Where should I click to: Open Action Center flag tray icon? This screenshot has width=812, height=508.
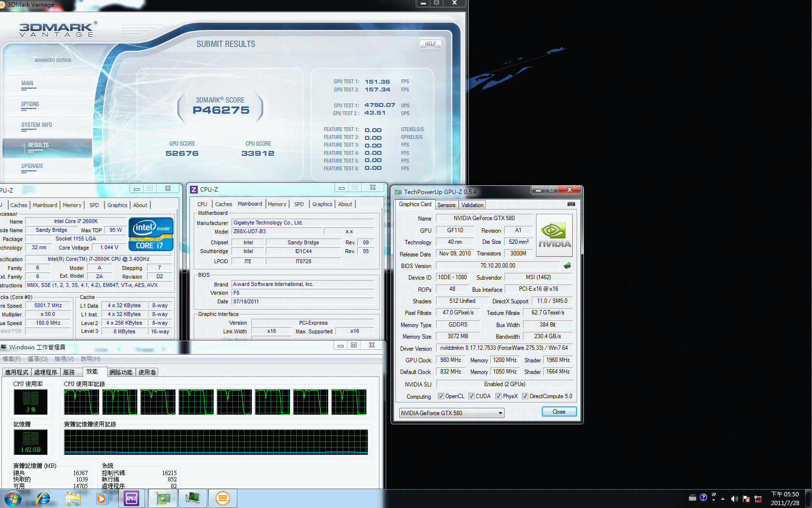click(746, 498)
